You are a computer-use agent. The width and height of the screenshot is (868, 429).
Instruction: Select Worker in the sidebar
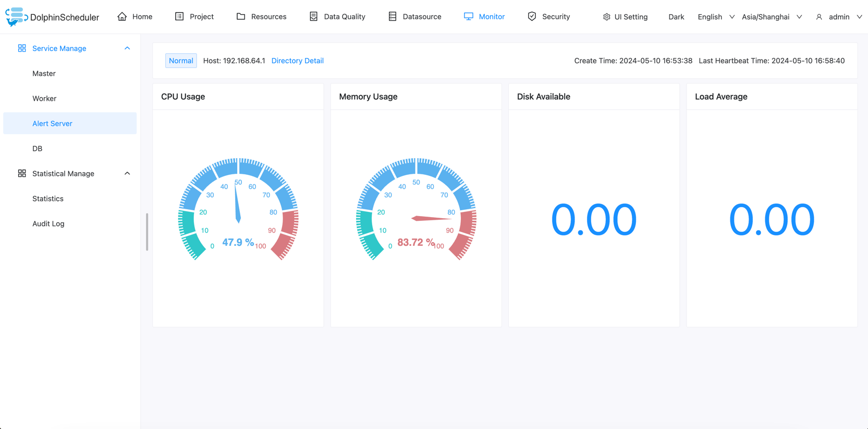(x=44, y=98)
